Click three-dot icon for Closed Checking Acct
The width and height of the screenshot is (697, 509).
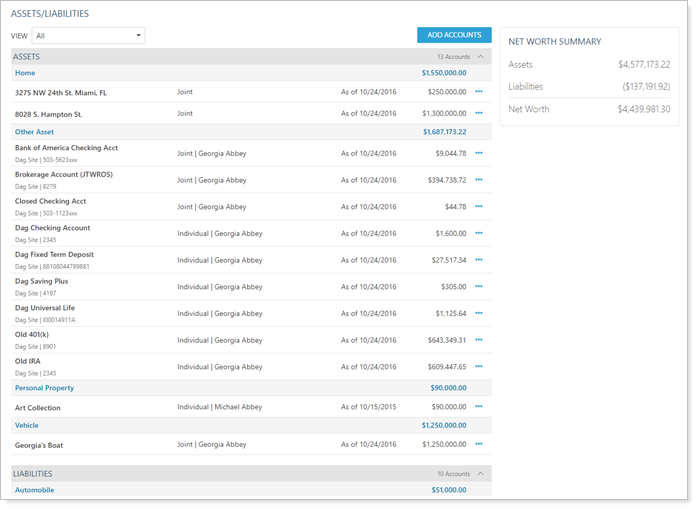point(479,206)
